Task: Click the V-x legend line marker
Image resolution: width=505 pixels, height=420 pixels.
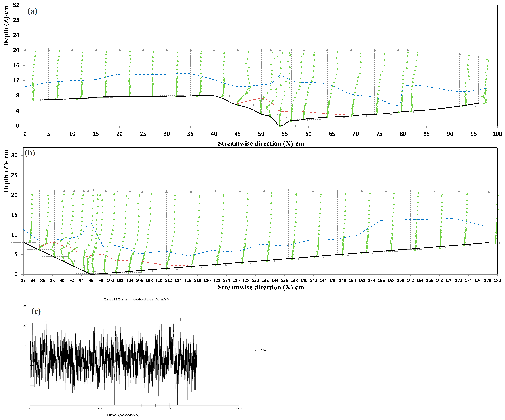Action: pos(256,350)
